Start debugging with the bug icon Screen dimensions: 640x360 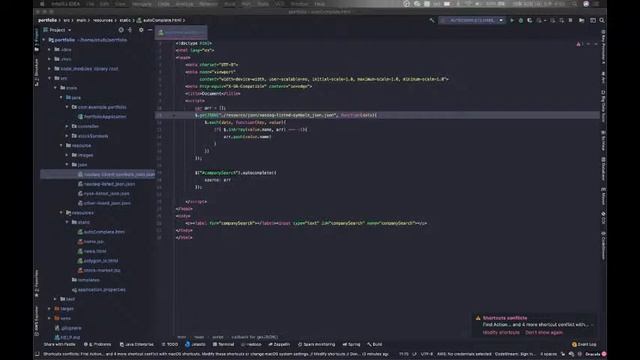pos(521,20)
